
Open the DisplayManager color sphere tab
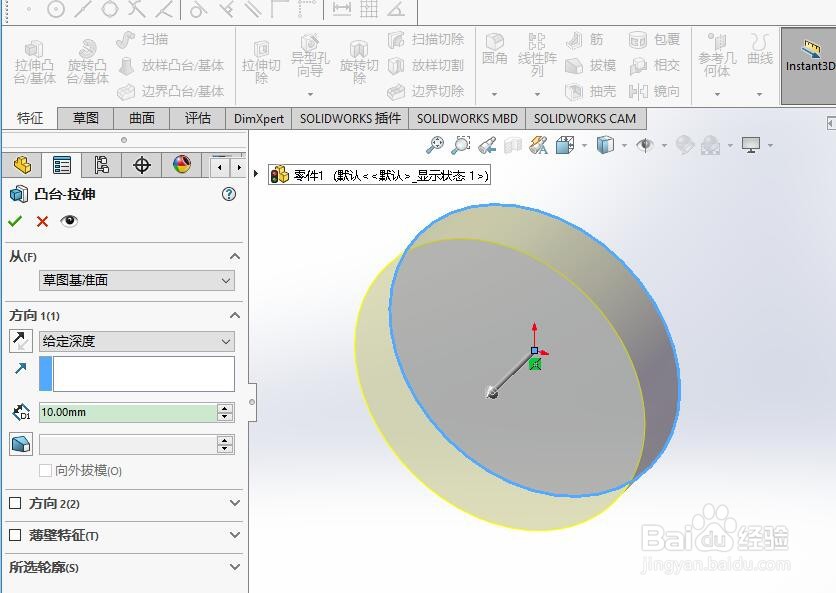pos(182,165)
